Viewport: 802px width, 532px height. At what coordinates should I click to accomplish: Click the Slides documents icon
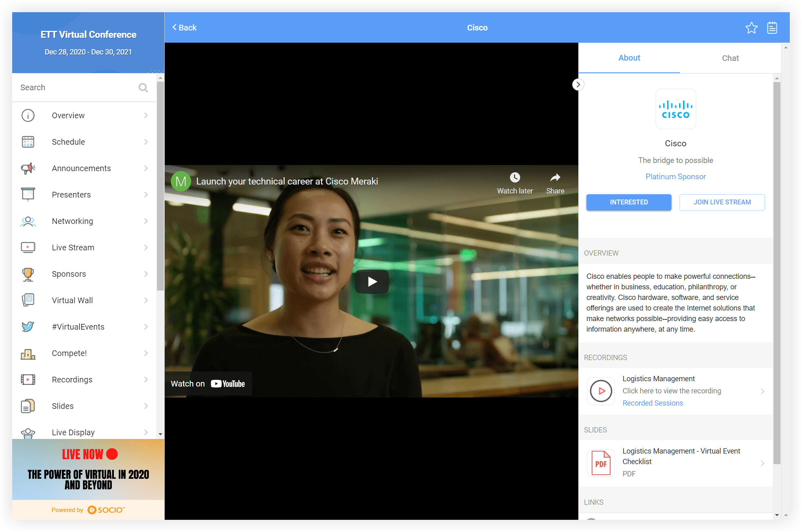tap(28, 406)
